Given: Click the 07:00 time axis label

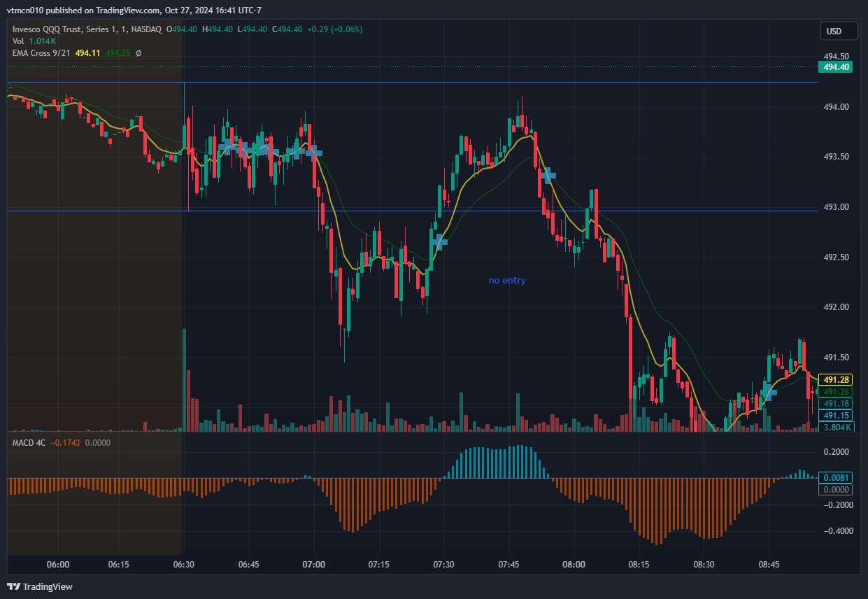Looking at the screenshot, I should (x=314, y=564).
